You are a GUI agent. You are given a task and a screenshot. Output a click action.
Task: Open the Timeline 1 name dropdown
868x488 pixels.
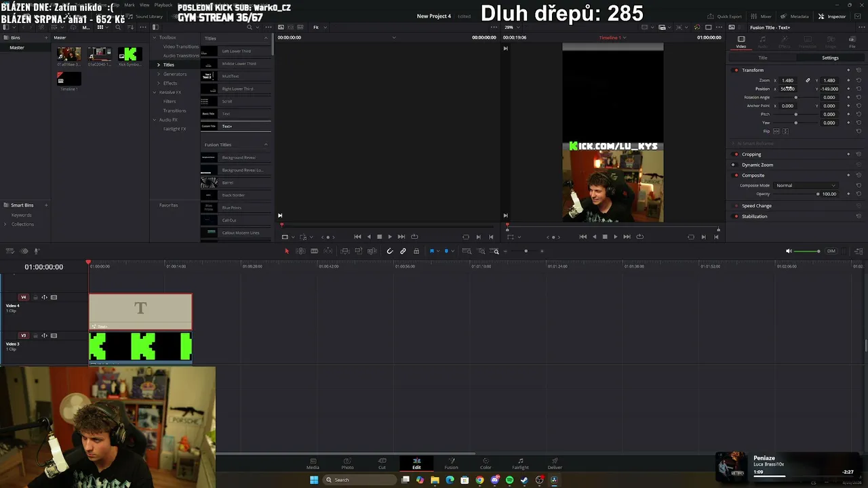(x=612, y=38)
